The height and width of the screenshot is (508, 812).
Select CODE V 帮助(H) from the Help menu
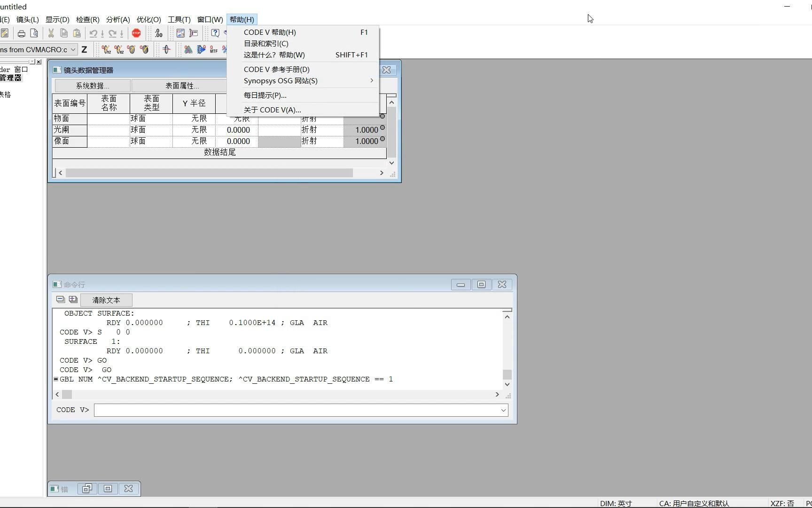269,32
